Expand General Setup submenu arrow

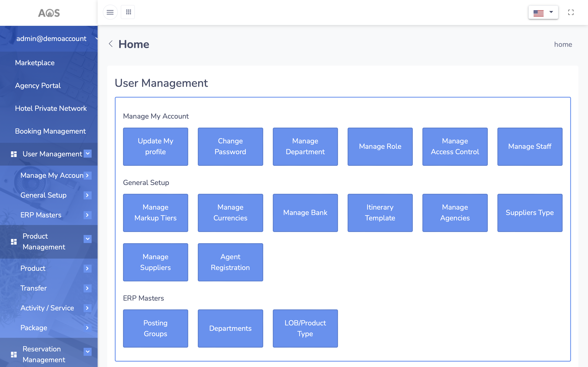pos(87,195)
